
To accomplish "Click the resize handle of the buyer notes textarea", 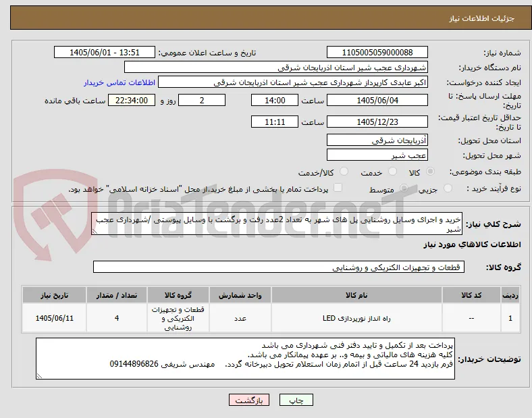I will (x=39, y=375).
